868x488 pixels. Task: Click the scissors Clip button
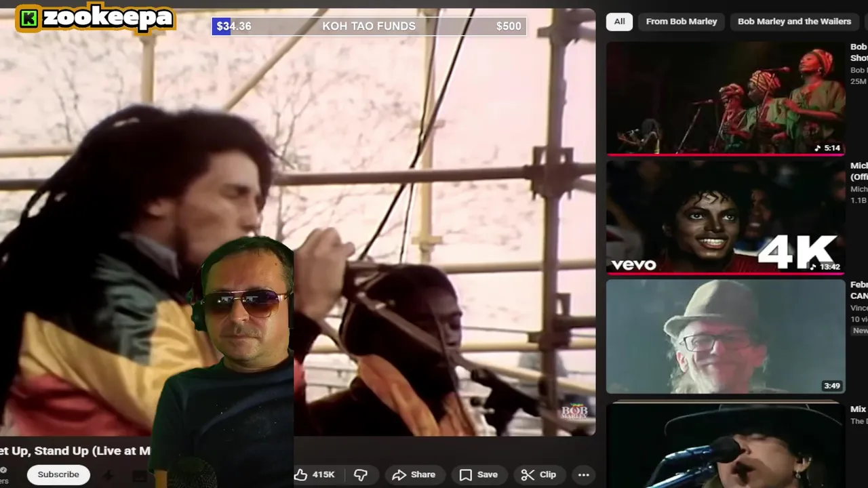click(x=539, y=474)
